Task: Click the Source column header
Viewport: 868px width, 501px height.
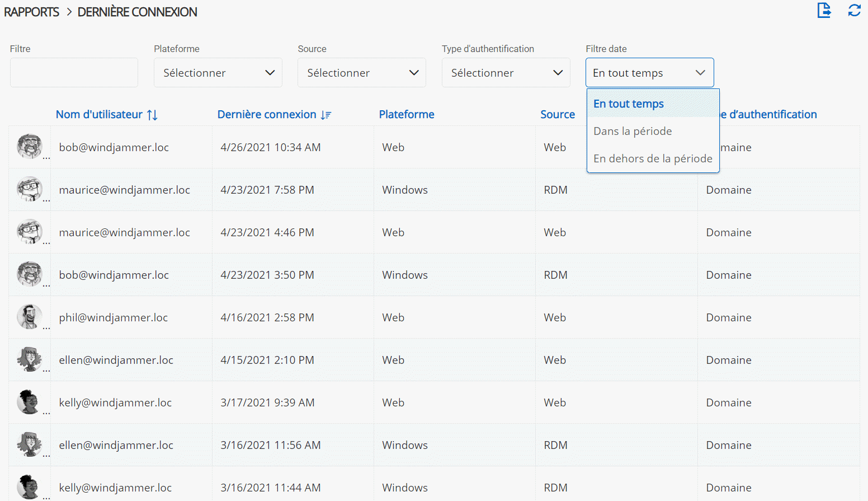Action: [x=557, y=114]
